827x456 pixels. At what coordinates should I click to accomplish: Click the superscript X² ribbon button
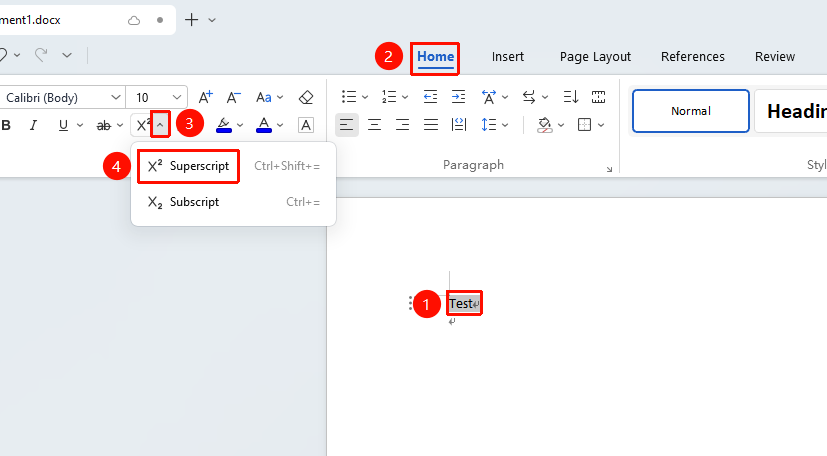coord(143,125)
